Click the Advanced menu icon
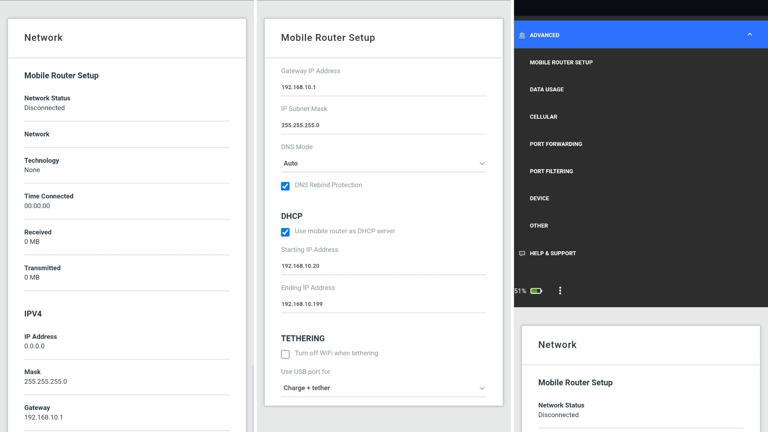Image resolution: width=768 pixels, height=432 pixels. [522, 35]
